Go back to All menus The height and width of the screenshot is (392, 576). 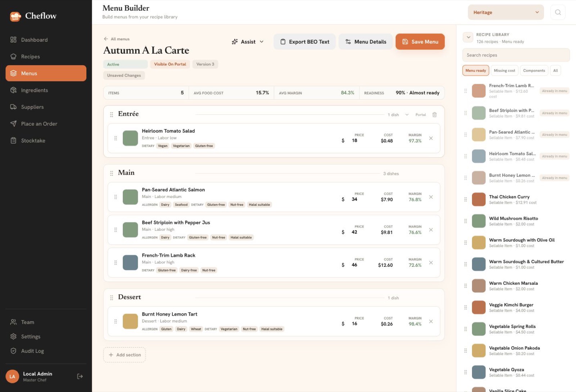(x=117, y=39)
